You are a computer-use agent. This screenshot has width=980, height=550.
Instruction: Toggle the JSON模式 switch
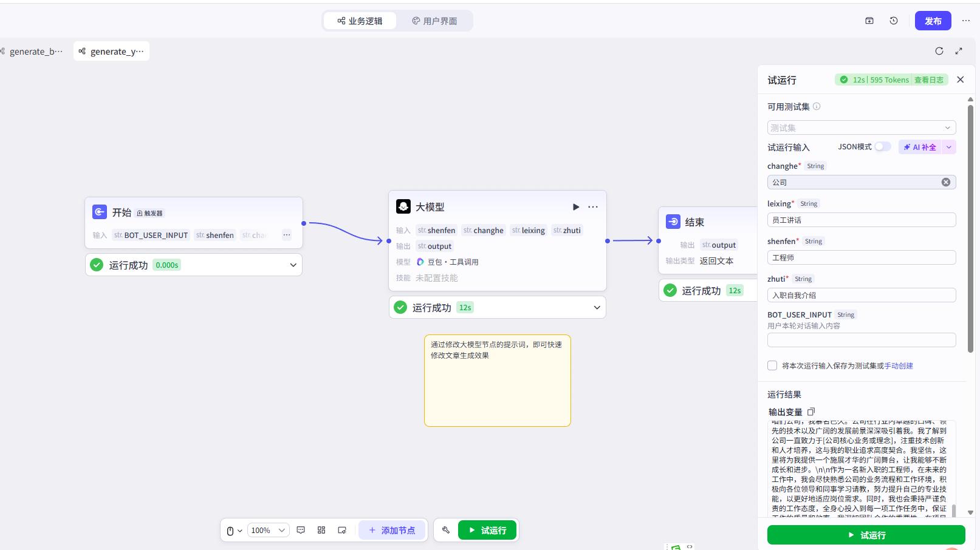click(882, 147)
